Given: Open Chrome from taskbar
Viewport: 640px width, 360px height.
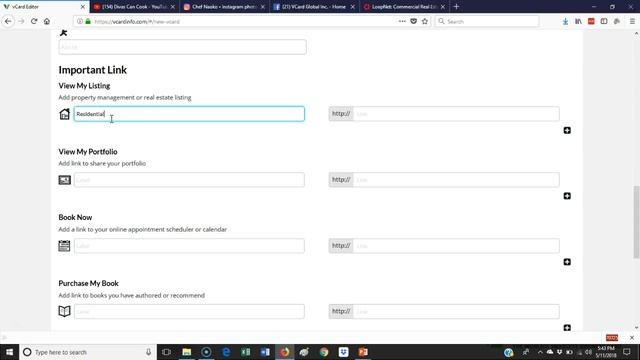Looking at the screenshot, I should 324,352.
